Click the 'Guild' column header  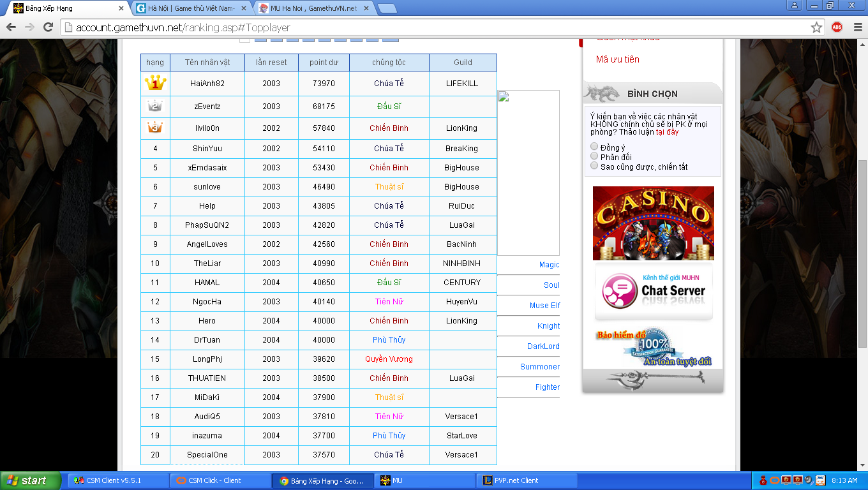click(x=463, y=63)
